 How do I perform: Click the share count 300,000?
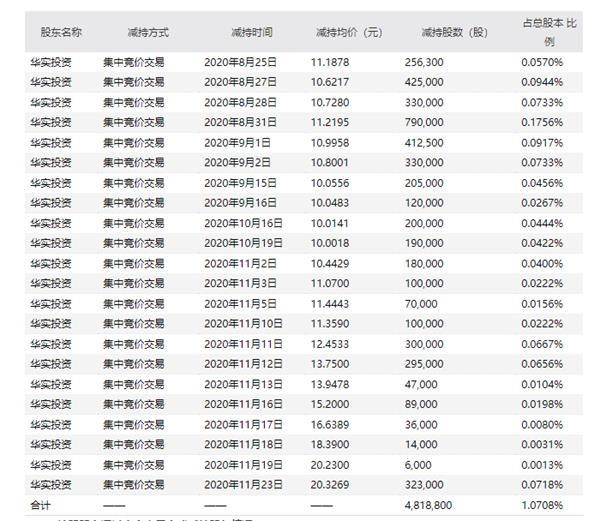[424, 344]
